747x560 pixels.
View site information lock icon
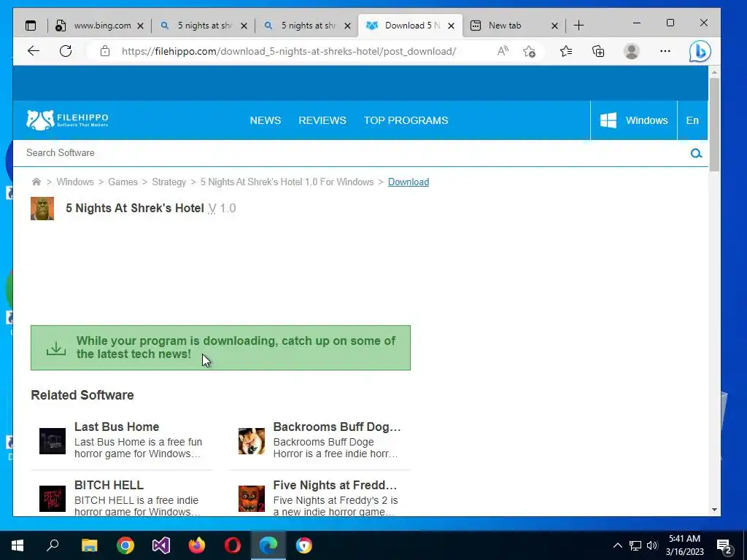pos(105,51)
